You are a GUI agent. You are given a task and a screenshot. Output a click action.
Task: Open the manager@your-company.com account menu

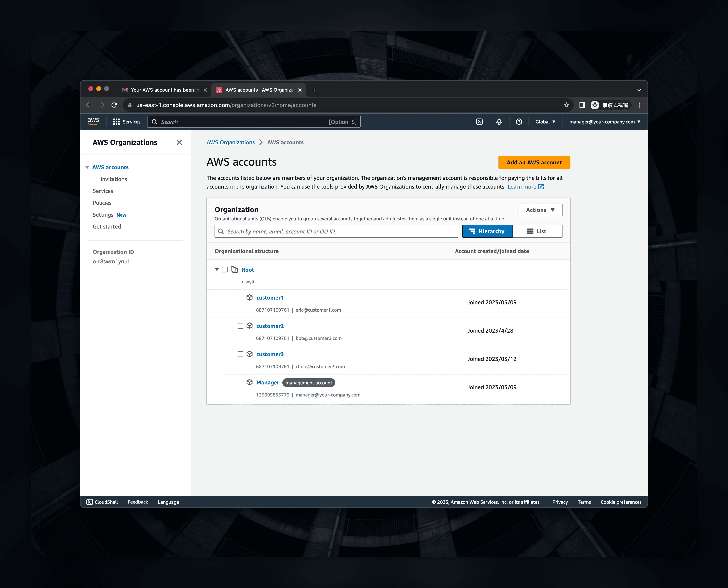coord(605,122)
